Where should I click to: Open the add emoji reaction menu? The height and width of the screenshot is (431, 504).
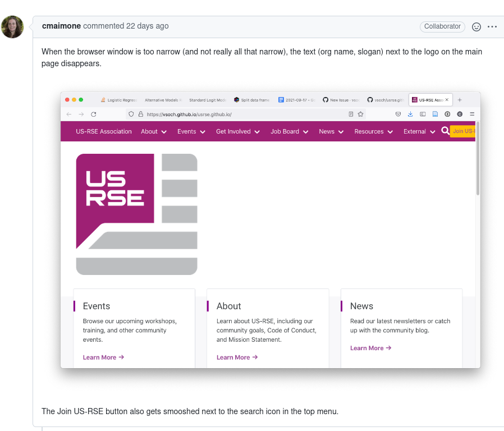[x=476, y=27]
